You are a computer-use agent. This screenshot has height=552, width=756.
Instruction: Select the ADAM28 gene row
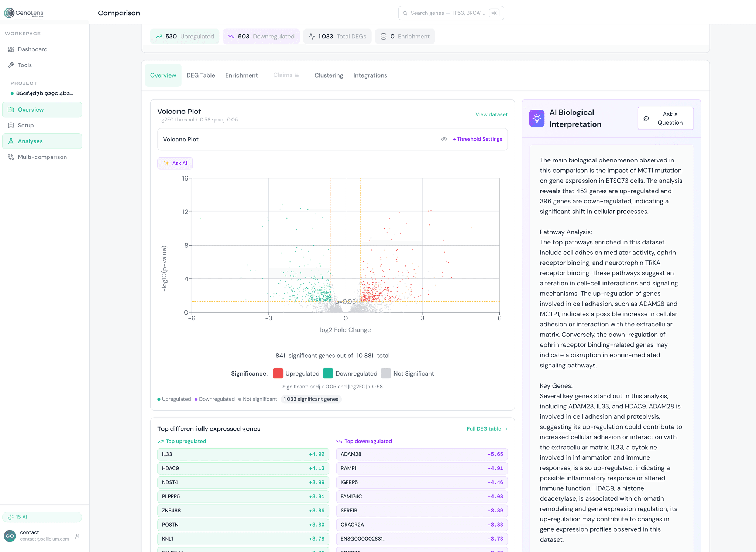pos(422,455)
